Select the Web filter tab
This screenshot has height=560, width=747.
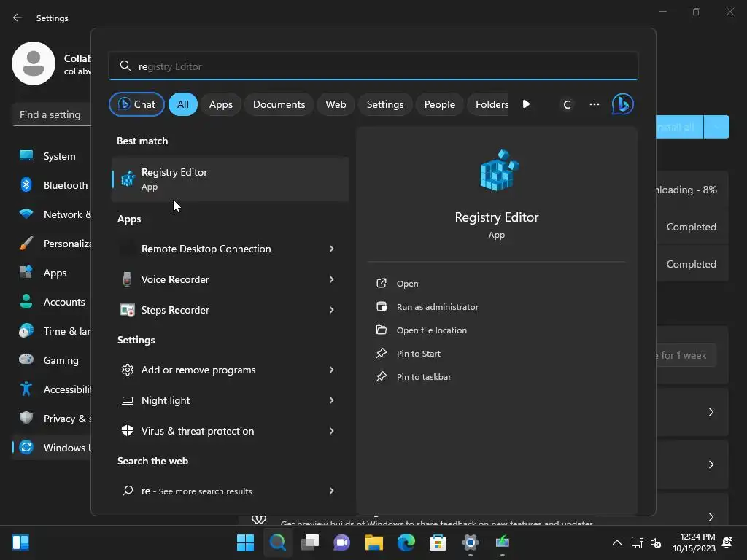[336, 104]
